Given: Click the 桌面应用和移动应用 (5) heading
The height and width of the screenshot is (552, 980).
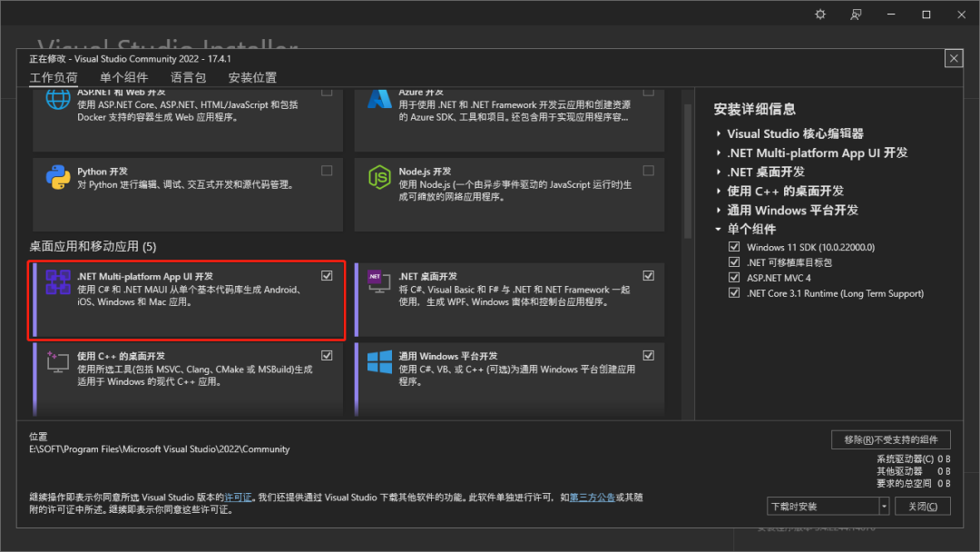Looking at the screenshot, I should pyautogui.click(x=93, y=246).
